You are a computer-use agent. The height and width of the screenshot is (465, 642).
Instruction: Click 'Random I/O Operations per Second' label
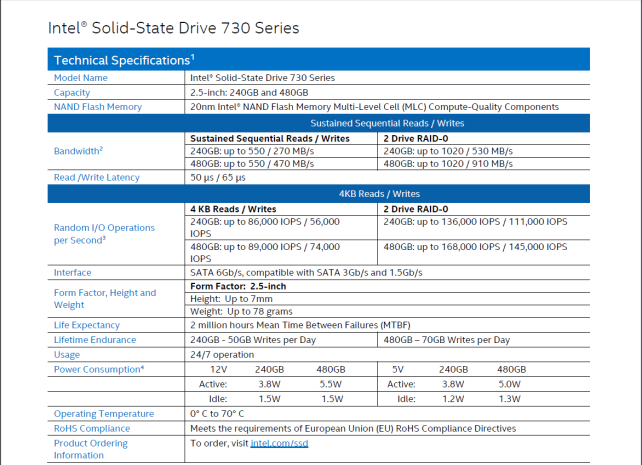(x=104, y=234)
